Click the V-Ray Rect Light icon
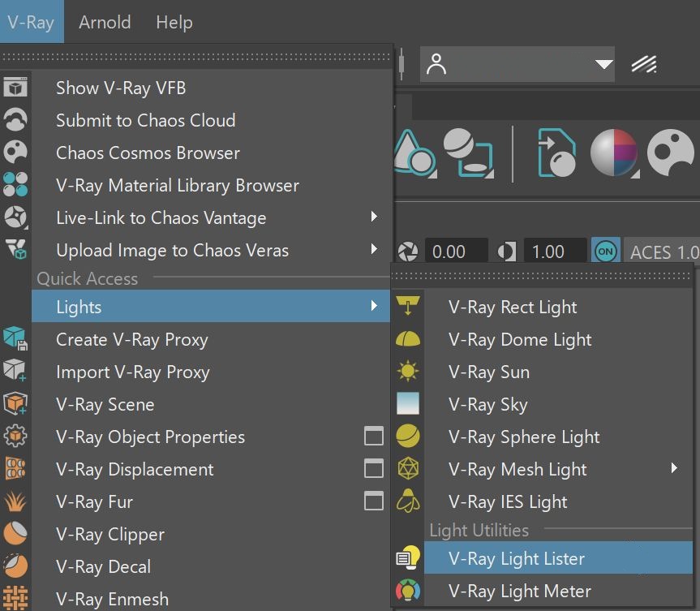The height and width of the screenshot is (611, 700). click(407, 305)
